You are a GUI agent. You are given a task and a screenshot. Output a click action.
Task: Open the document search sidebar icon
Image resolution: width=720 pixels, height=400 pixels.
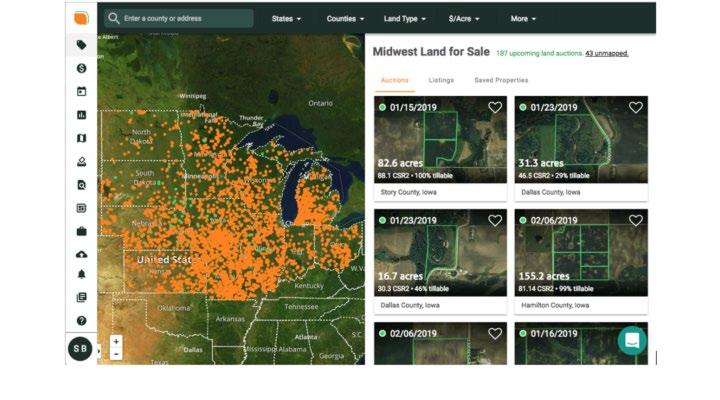coord(81,185)
